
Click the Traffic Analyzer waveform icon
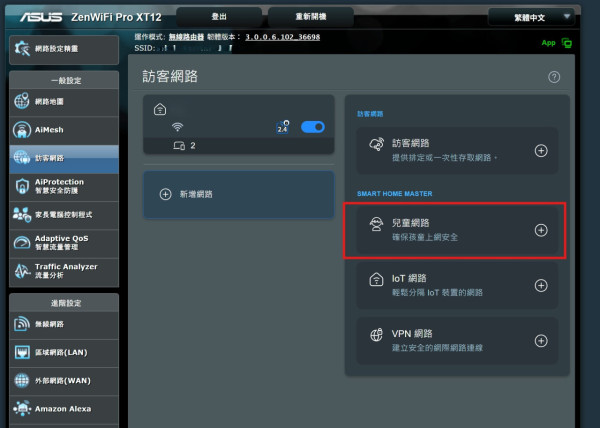(x=22, y=271)
